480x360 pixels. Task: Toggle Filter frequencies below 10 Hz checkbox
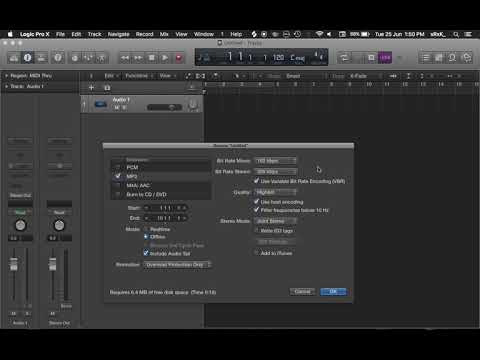tap(256, 210)
